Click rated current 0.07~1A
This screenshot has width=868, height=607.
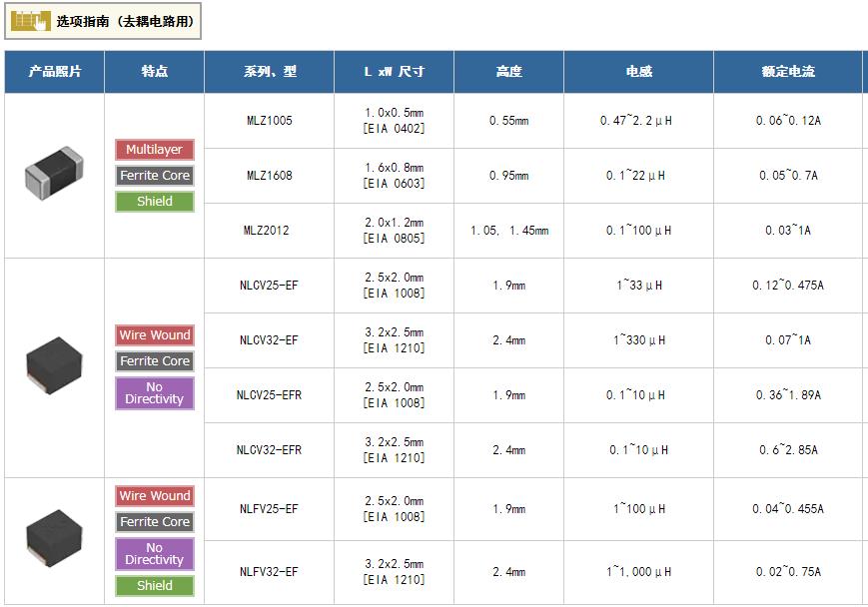788,340
